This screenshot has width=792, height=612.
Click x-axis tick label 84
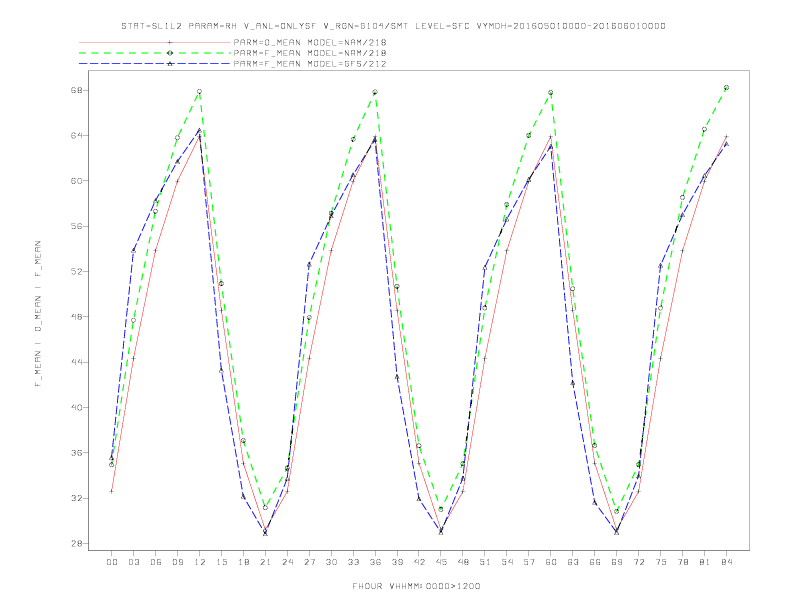click(x=726, y=562)
